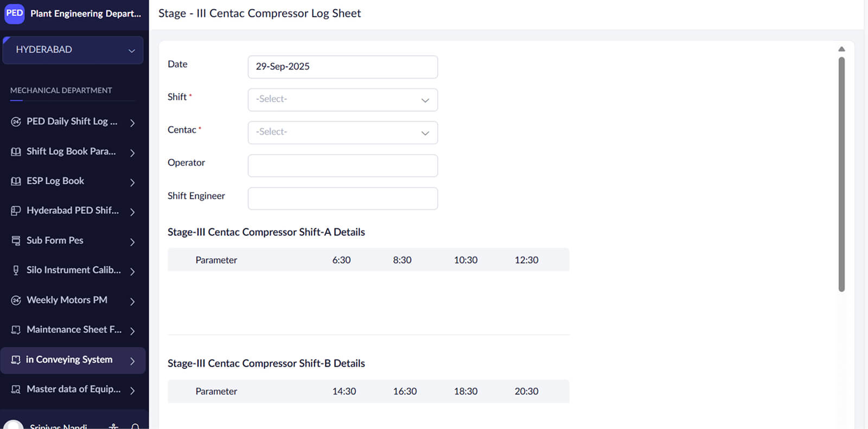The image size is (868, 429).
Task: Click the ESP Log Book icon
Action: [16, 181]
